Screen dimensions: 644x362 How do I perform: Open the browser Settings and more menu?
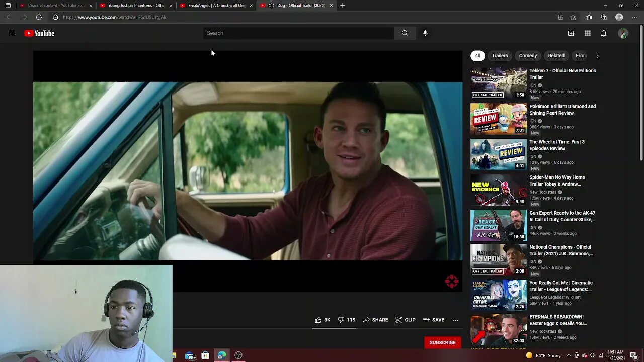[635, 17]
